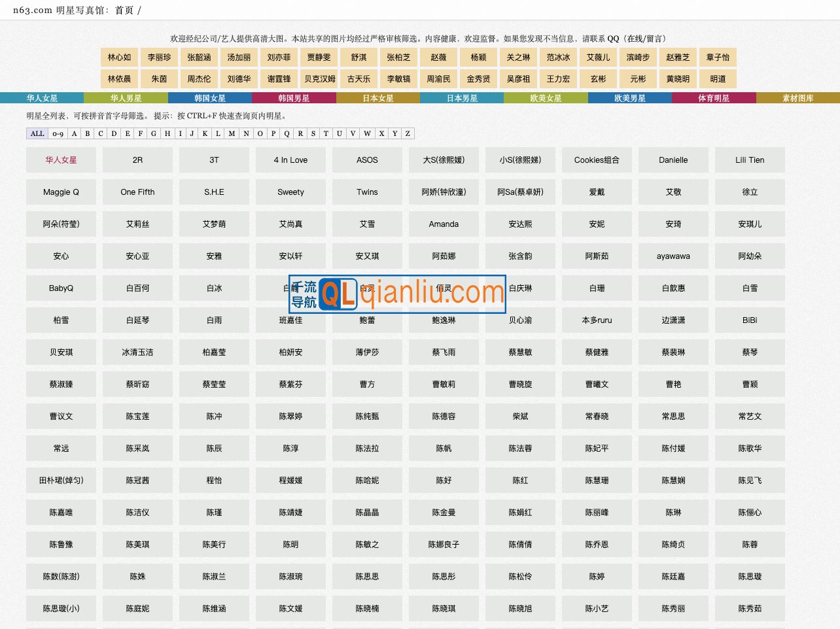Go to the 素材图库 tab
Screen dimensions: 840x629
click(x=797, y=98)
